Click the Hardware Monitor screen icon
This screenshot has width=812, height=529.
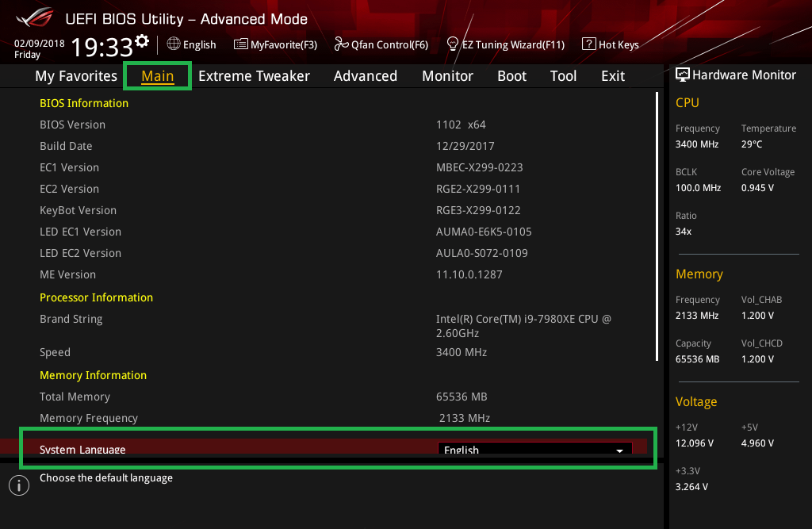pyautogui.click(x=683, y=75)
